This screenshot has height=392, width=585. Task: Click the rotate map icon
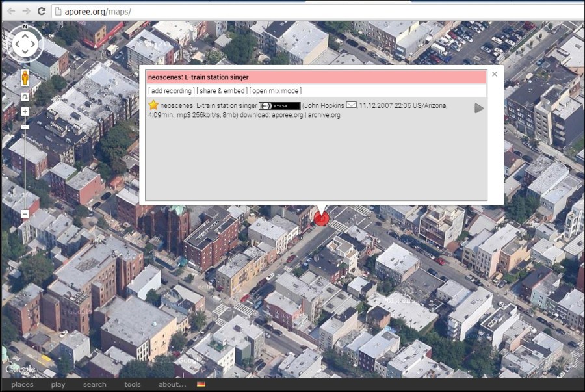coord(25,97)
